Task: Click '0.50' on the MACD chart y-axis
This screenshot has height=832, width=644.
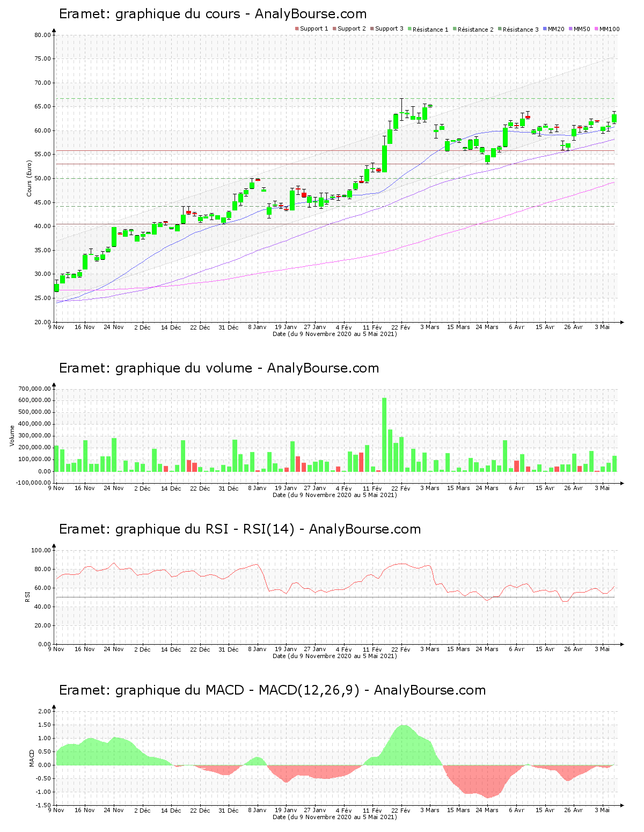Action: (45, 751)
